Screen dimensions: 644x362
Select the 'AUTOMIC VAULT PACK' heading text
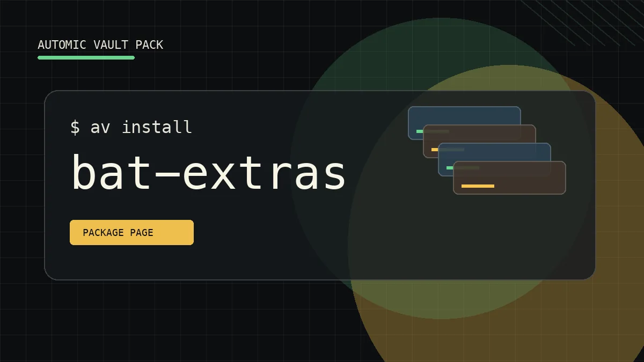(x=100, y=45)
